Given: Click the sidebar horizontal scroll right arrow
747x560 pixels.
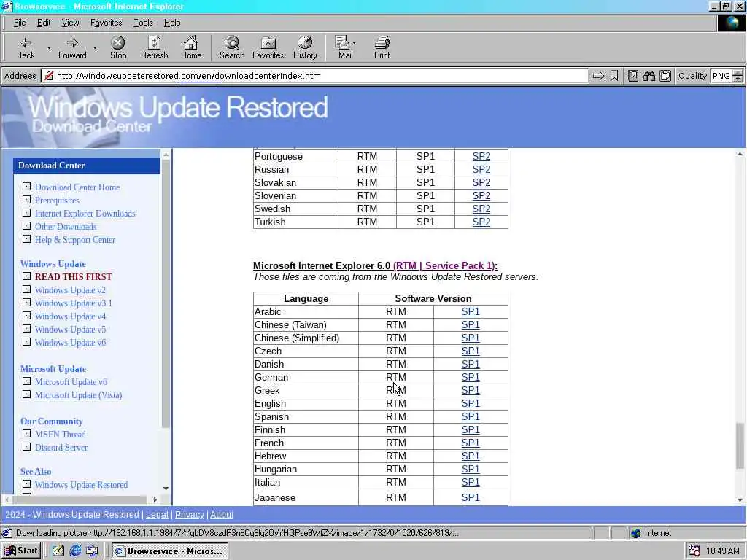Looking at the screenshot, I should pyautogui.click(x=155, y=499).
